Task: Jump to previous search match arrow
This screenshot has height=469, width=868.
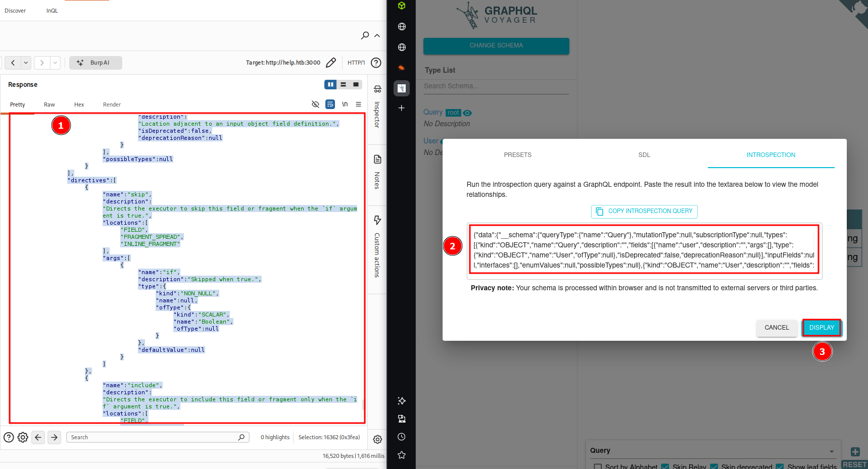Action: pyautogui.click(x=38, y=437)
